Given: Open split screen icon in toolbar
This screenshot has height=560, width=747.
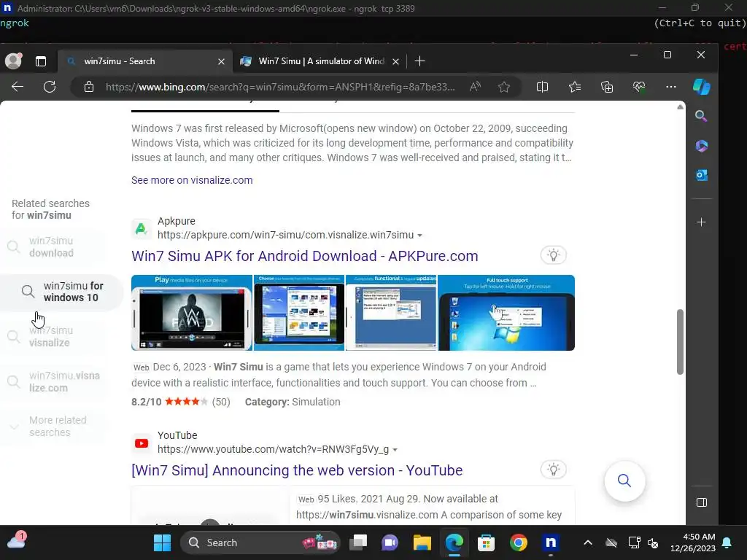Looking at the screenshot, I should (x=542, y=87).
